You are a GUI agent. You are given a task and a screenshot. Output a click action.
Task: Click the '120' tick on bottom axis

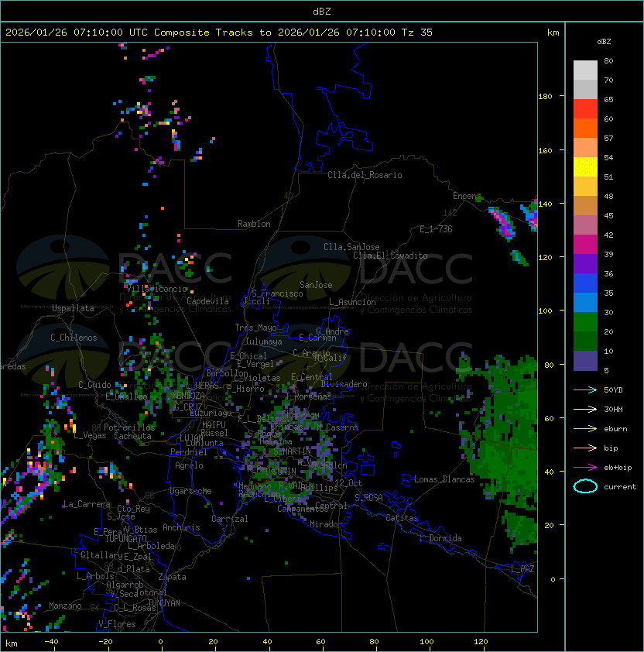[481, 642]
